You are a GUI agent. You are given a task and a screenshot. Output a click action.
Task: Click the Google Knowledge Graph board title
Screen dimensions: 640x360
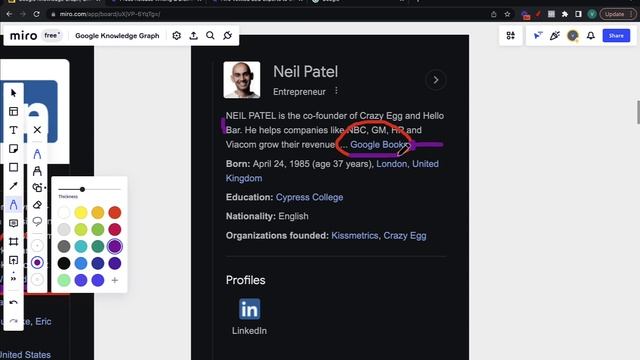pyautogui.click(x=117, y=36)
